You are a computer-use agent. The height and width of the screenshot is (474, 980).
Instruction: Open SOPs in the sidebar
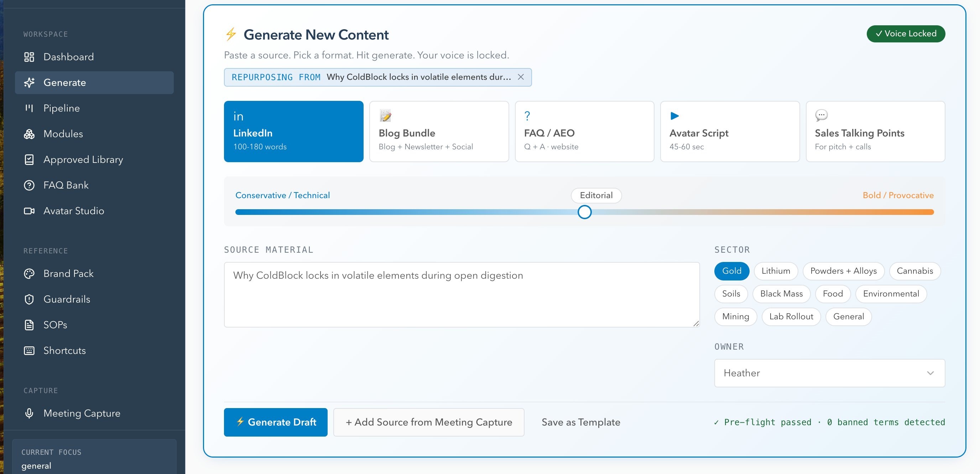coord(94,325)
